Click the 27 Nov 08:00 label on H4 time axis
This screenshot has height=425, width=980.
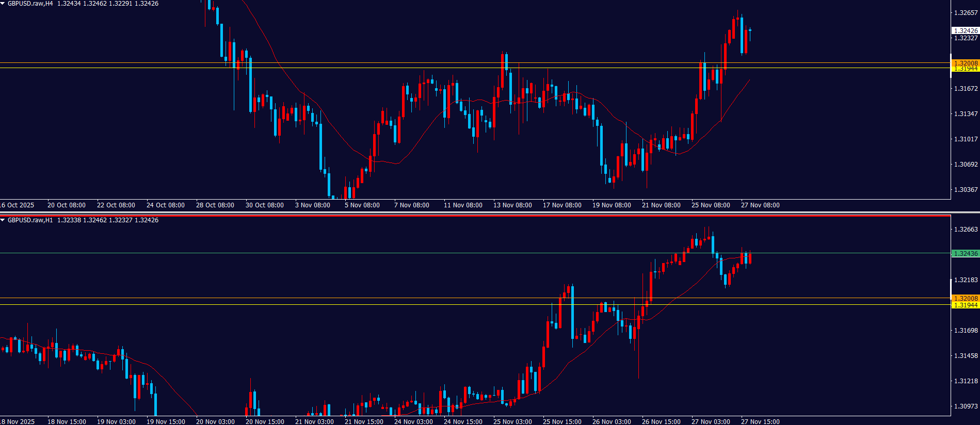pos(760,205)
